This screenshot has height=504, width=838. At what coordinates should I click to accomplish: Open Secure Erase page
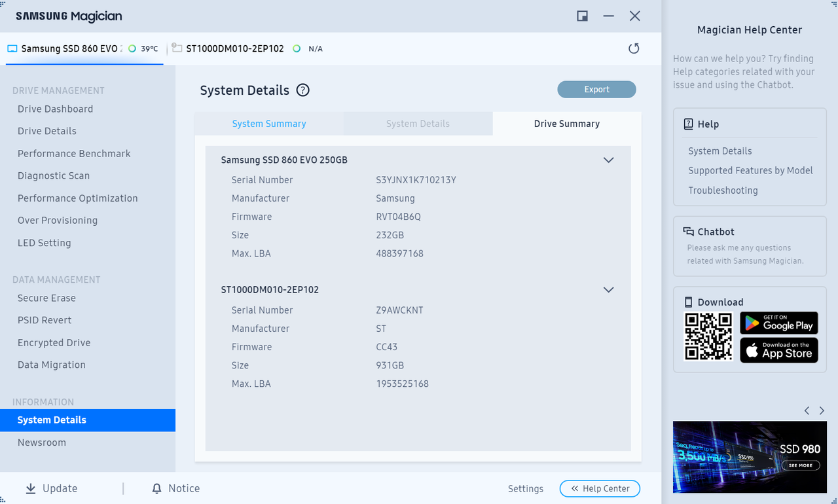click(46, 298)
